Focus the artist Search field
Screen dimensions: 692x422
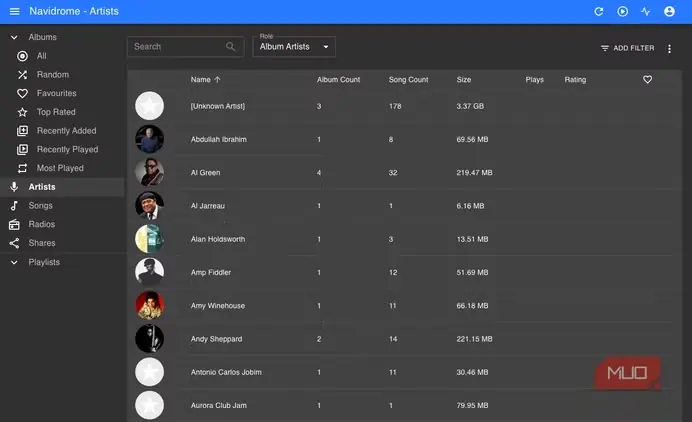(x=185, y=47)
